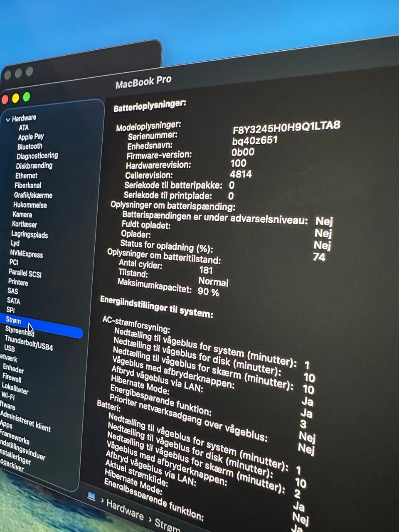Open Thunderbolt/USB4 in the sidebar
The height and width of the screenshot is (532, 399).
click(29, 344)
